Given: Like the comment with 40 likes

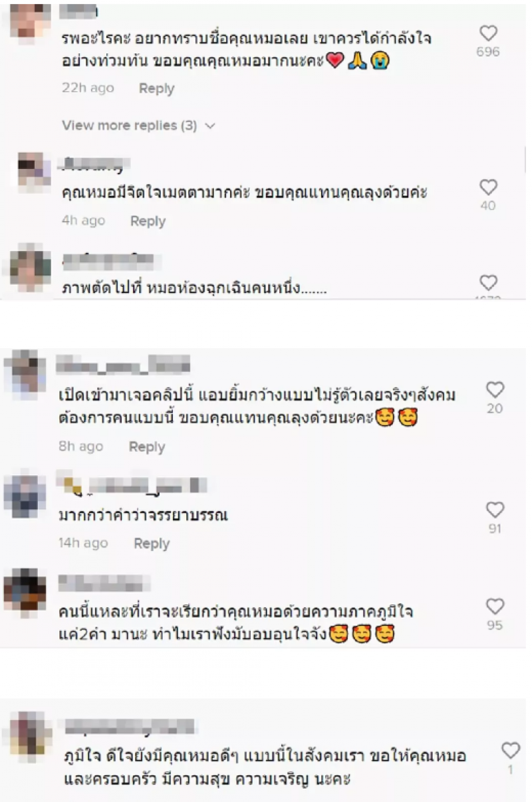Looking at the screenshot, I should [488, 187].
